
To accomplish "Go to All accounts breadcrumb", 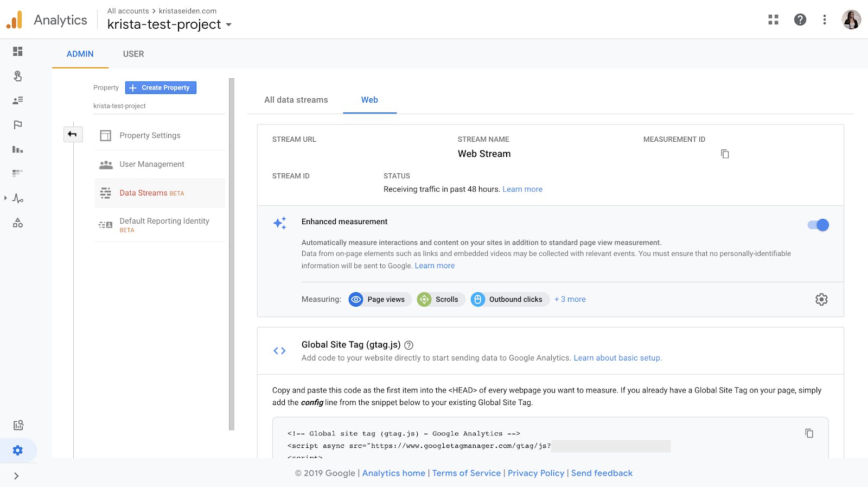I will (x=128, y=11).
